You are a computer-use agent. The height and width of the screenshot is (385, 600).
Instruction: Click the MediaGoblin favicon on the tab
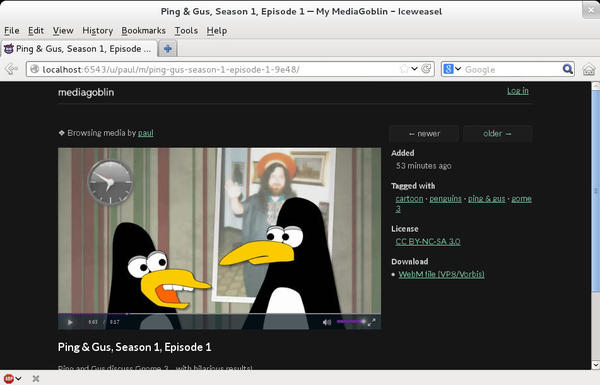point(8,49)
